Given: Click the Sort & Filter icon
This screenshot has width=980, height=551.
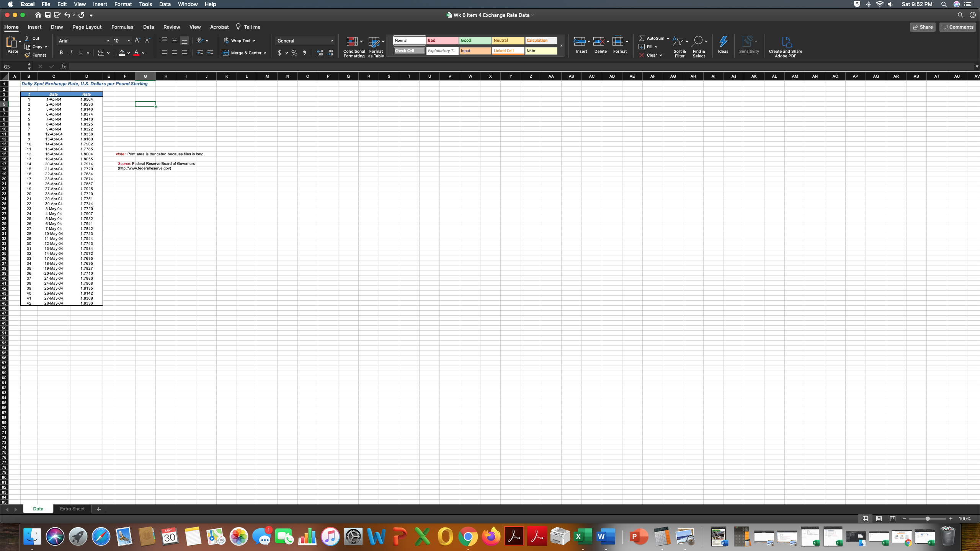Looking at the screenshot, I should 678,41.
